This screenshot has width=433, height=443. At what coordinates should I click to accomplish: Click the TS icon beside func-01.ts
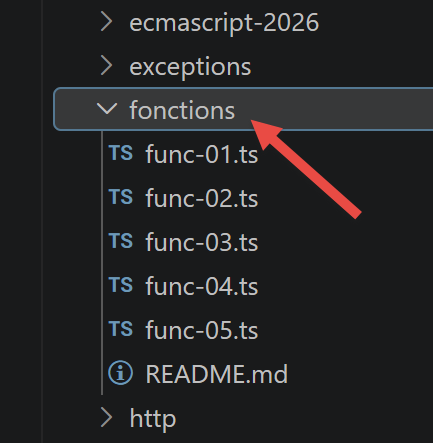tap(121, 153)
